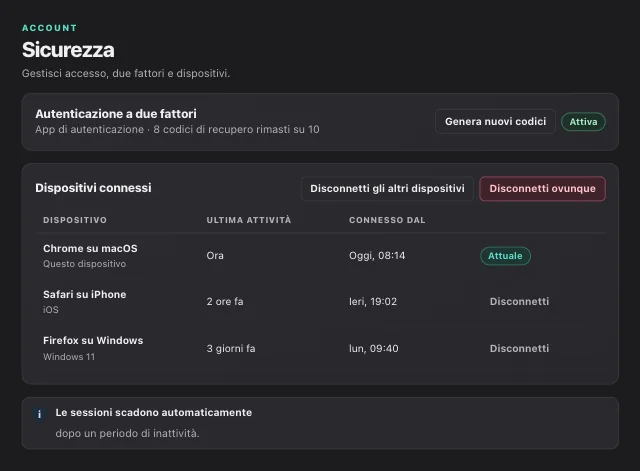The image size is (640, 471).
Task: Click the Attuale badge on Chrome row
Action: (505, 256)
